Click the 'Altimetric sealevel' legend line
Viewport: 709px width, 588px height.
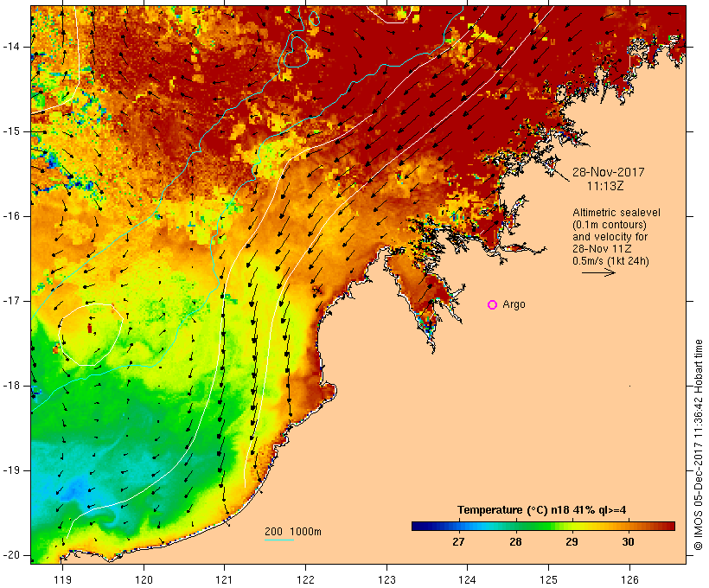[x=616, y=213]
